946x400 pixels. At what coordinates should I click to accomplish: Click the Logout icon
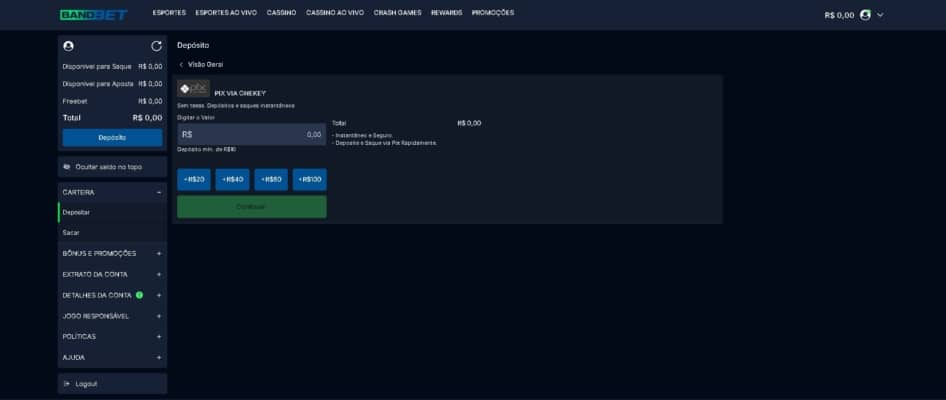click(x=67, y=384)
